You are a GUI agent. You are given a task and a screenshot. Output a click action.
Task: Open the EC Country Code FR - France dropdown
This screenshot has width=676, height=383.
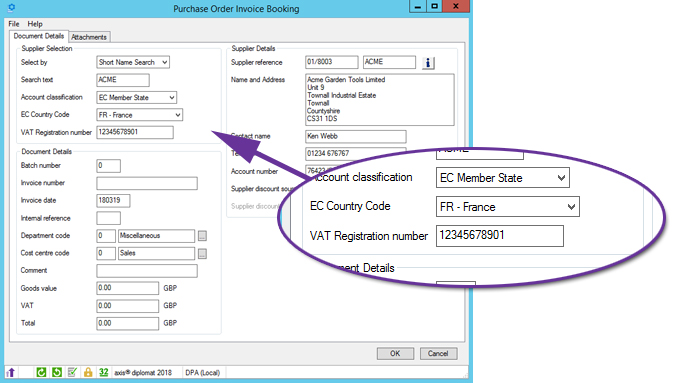139,115
